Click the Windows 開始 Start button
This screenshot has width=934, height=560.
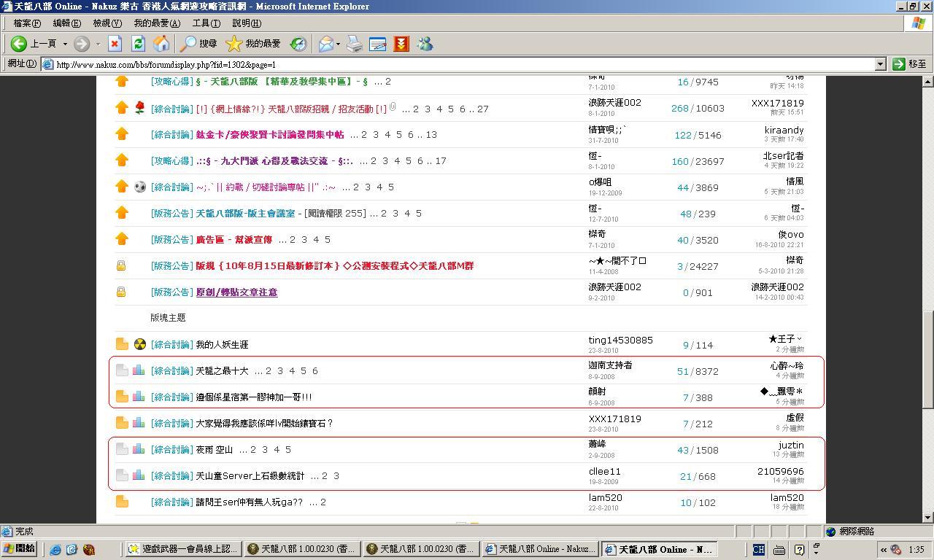tap(20, 549)
